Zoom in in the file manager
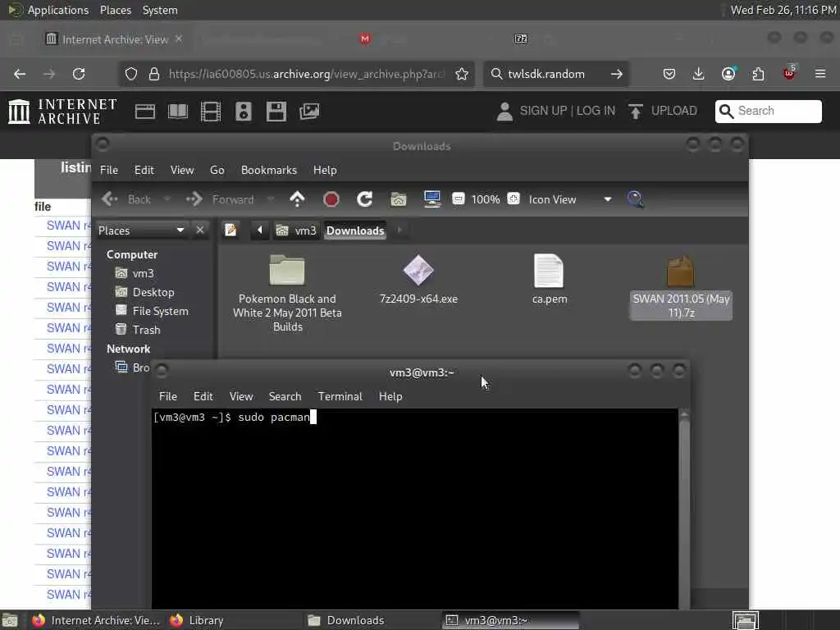Screen dimensions: 840x630 click(514, 199)
